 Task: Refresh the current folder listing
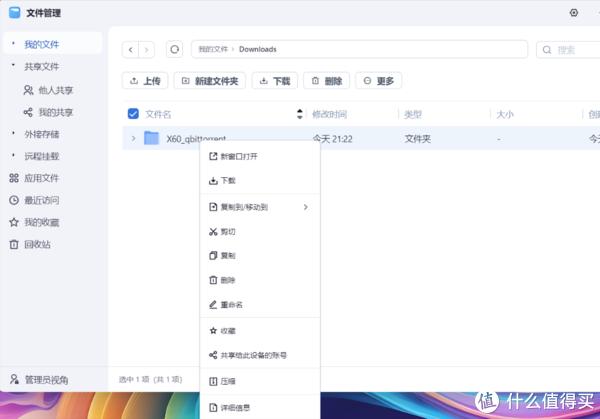coord(174,49)
